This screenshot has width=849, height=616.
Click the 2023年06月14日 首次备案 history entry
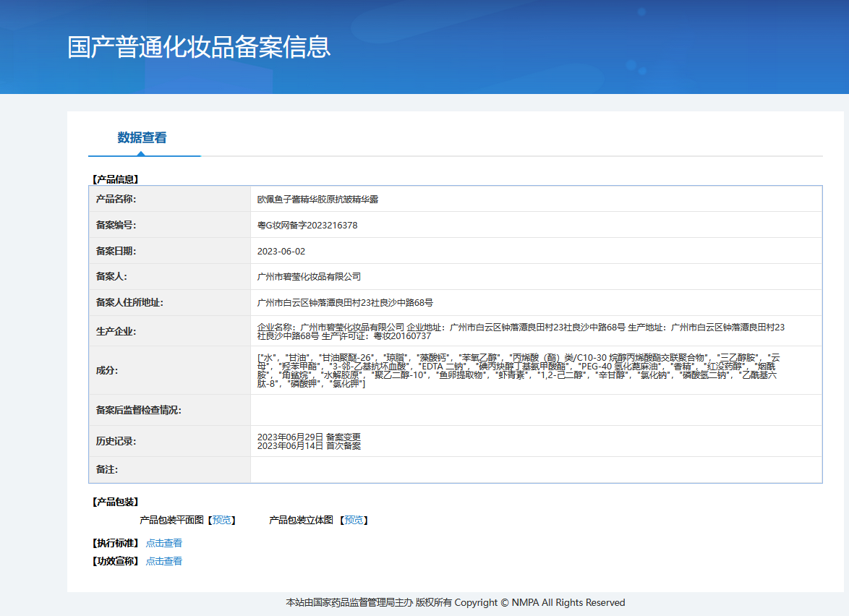(x=309, y=446)
